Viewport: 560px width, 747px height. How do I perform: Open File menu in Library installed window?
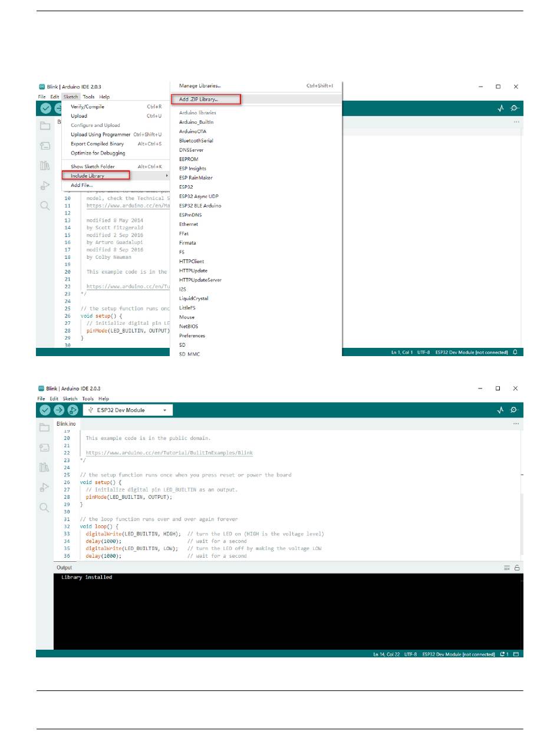point(41,399)
